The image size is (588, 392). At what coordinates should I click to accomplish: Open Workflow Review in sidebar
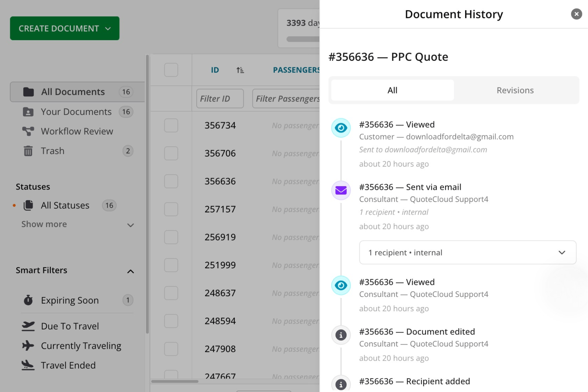coord(77,131)
